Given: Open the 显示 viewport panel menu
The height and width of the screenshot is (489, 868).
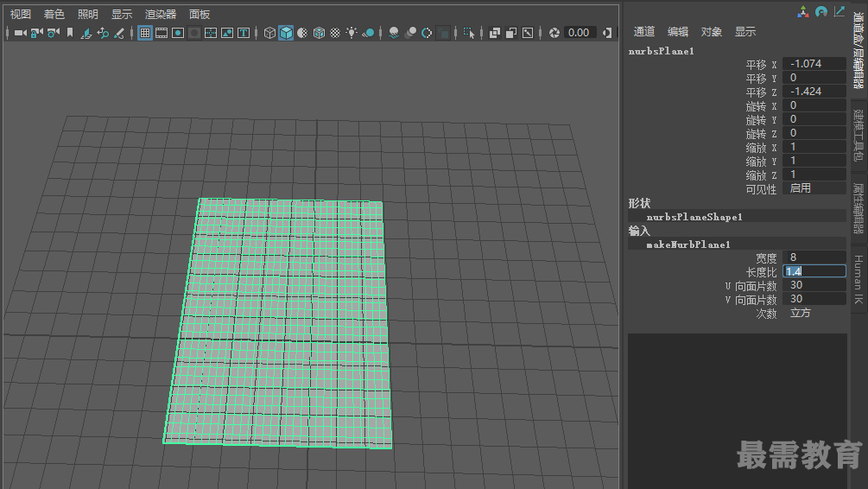Looking at the screenshot, I should coord(122,15).
